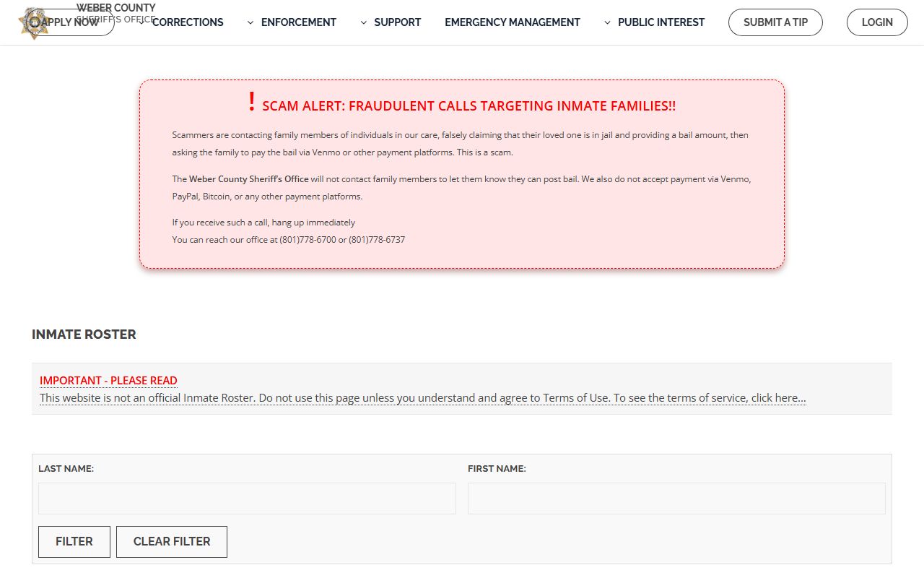Open the Public Interest menu label
This screenshot has height=578, width=924.
point(661,22)
